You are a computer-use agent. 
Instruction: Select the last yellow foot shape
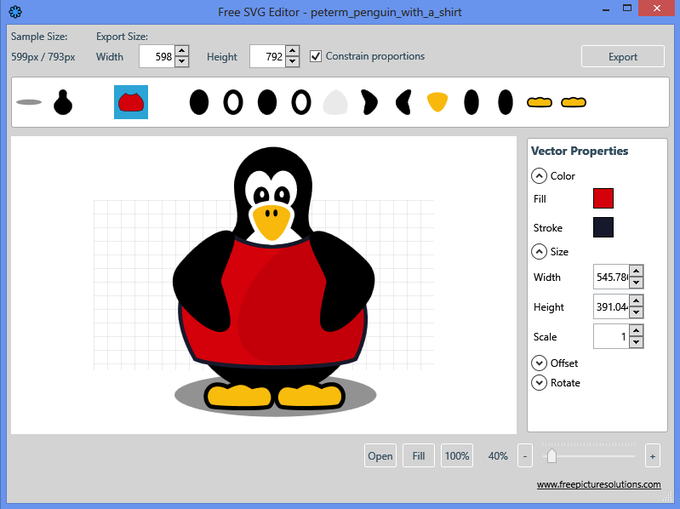[573, 102]
